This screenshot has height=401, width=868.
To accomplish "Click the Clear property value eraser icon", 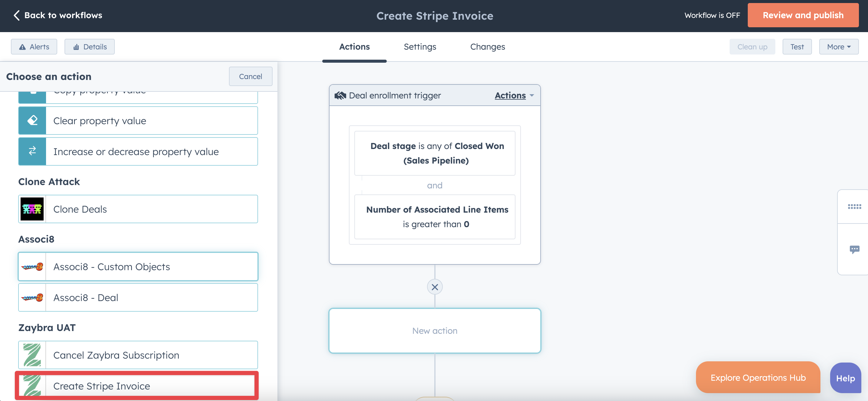I will (32, 121).
